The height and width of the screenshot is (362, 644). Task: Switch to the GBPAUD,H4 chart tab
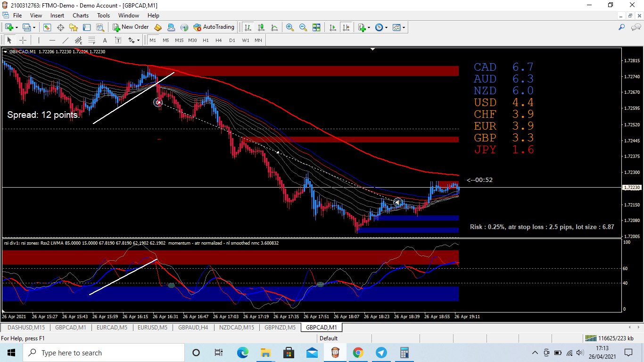193,327
